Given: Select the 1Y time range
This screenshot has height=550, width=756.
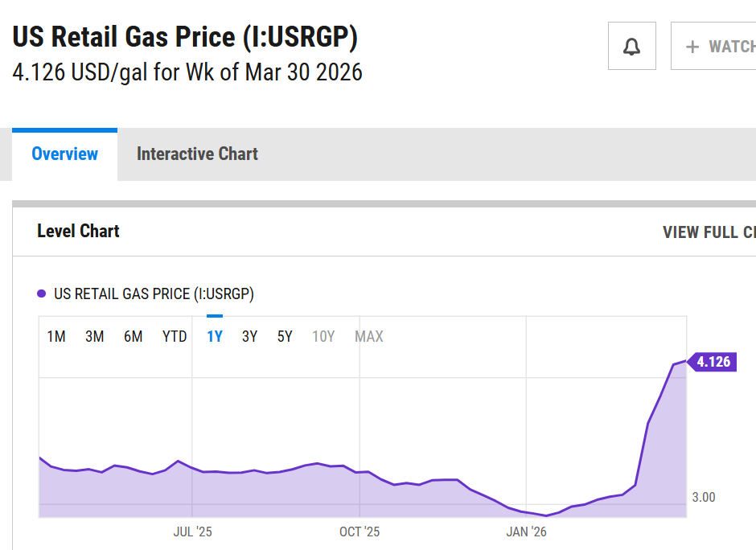Looking at the screenshot, I should (x=214, y=336).
